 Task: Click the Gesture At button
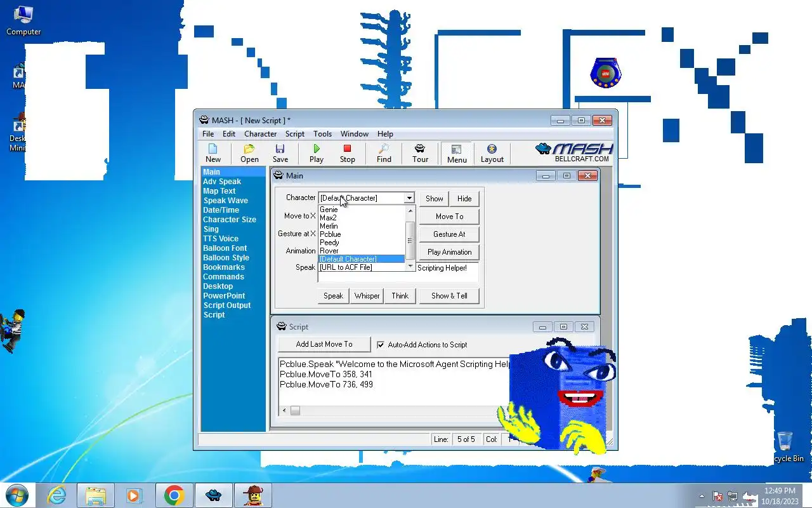pos(449,234)
